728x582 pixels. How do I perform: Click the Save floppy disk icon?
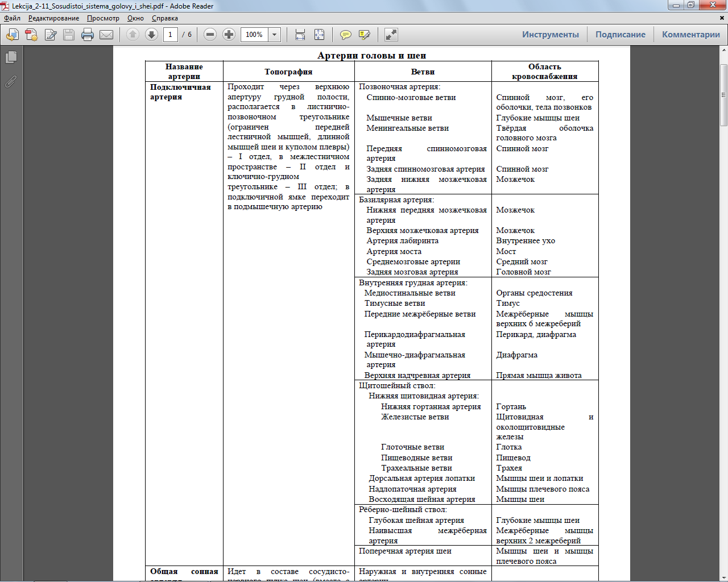click(x=69, y=35)
